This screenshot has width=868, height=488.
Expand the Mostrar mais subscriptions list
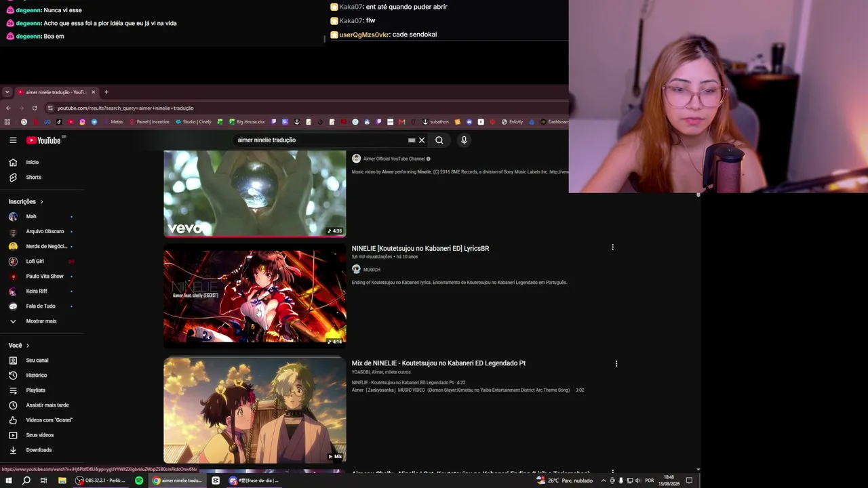pos(41,321)
